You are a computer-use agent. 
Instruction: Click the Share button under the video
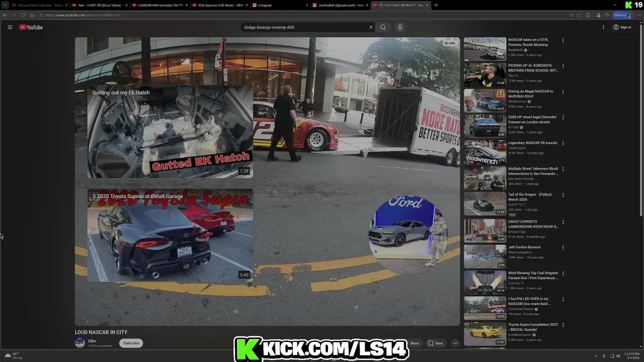[414, 343]
